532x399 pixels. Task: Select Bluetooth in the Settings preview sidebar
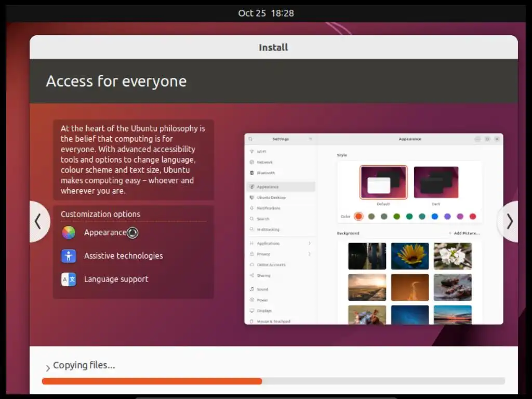point(280,172)
